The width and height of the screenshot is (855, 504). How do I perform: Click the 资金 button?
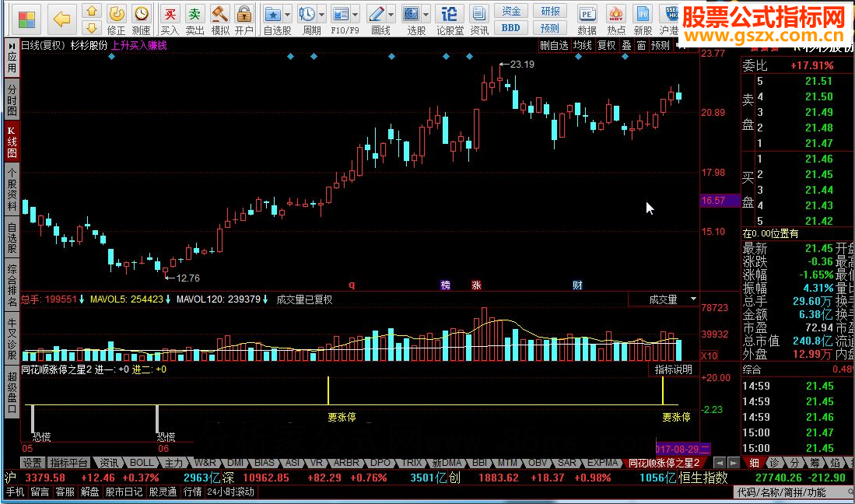point(511,11)
